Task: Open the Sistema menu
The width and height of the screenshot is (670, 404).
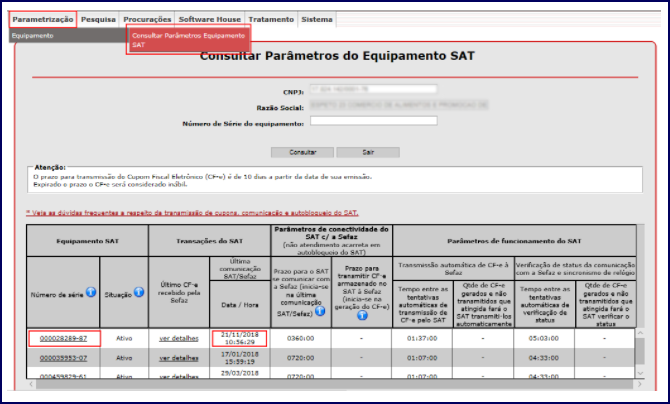Action: click(317, 20)
